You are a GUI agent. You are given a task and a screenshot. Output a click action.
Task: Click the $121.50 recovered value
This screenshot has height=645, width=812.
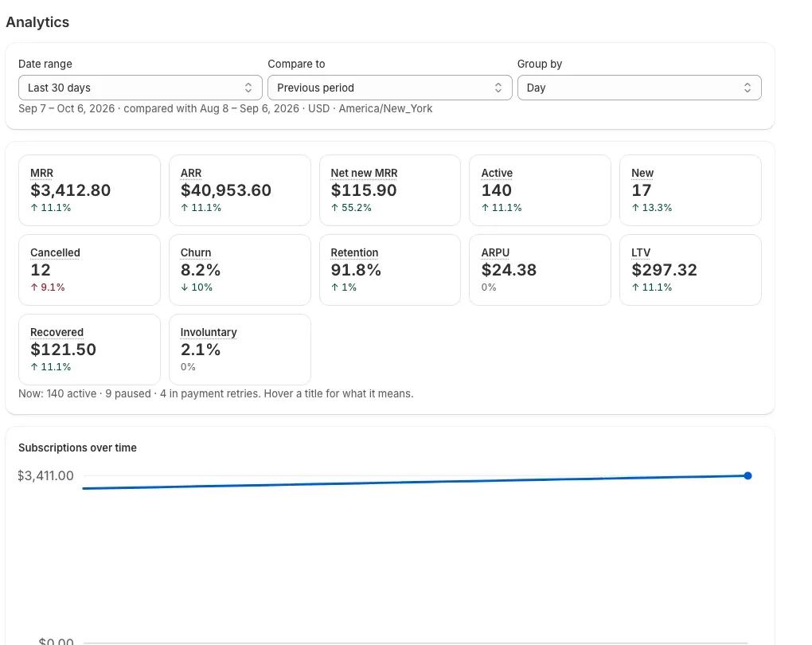pyautogui.click(x=63, y=350)
